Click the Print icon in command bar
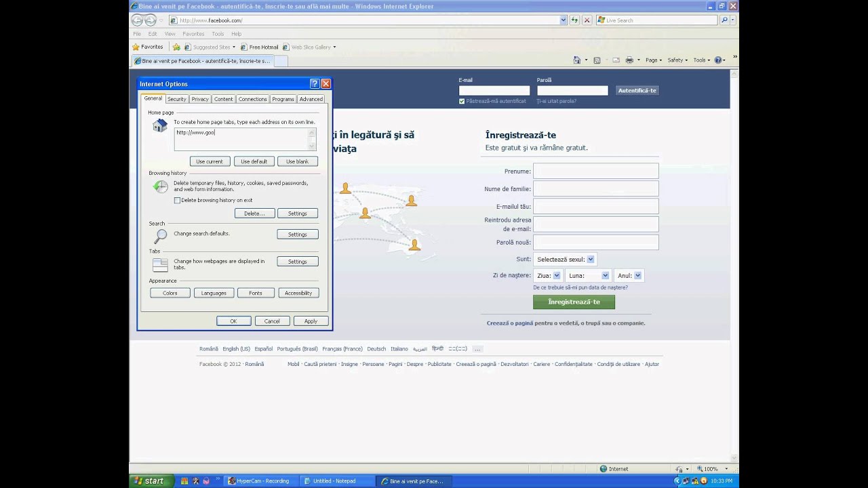This screenshot has height=488, width=868. pyautogui.click(x=629, y=60)
